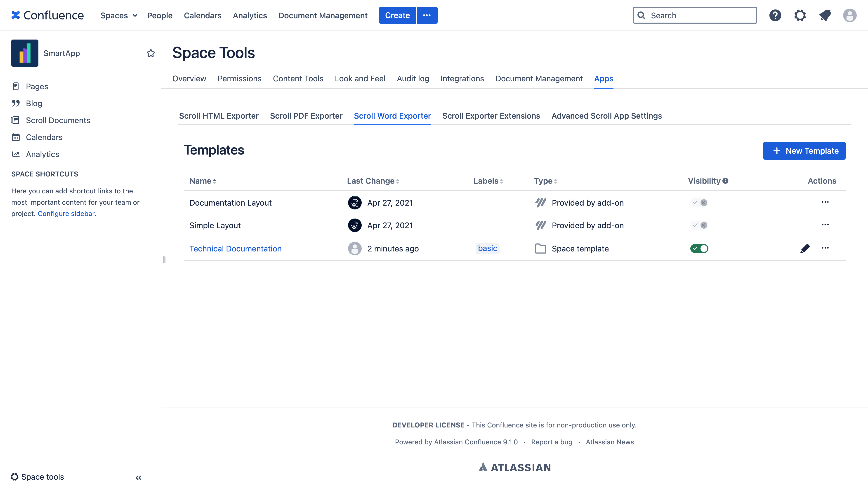Open the Permissions tab
Screen dimensions: 868x488
pyautogui.click(x=239, y=78)
